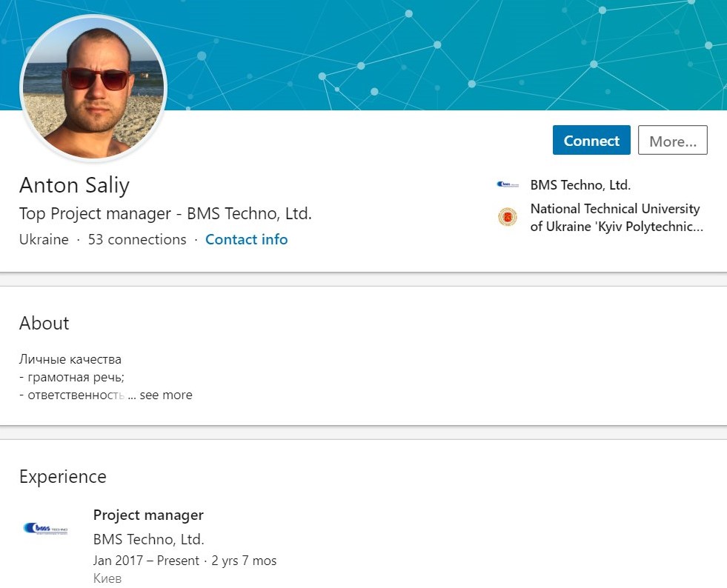Click the Jan 2017 – Present date range
Viewport: 727px width, 588px height.
coord(146,561)
